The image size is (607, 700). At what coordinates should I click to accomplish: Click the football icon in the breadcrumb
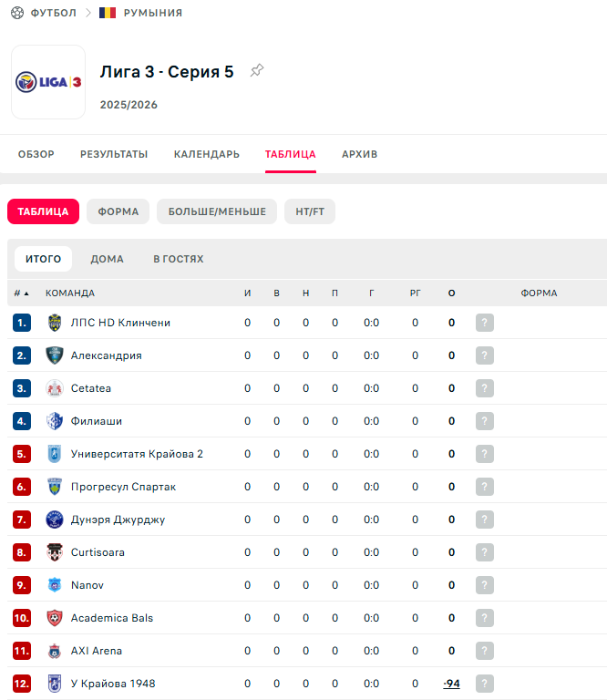click(16, 13)
